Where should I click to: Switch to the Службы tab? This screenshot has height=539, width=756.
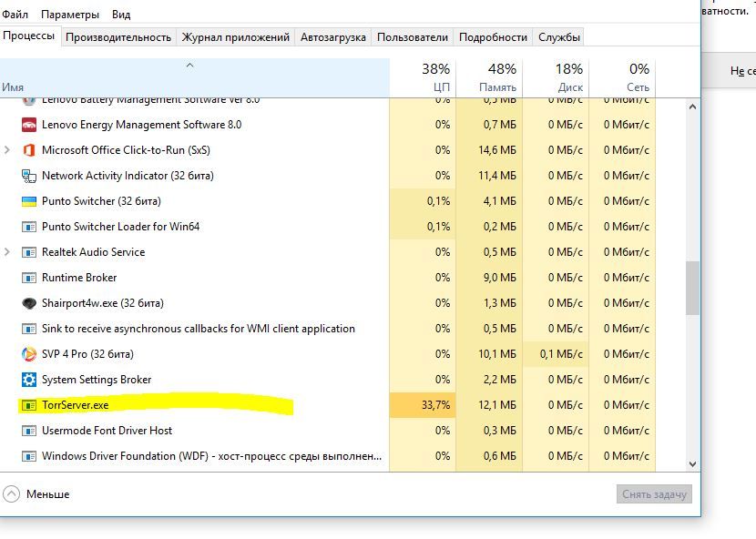click(559, 37)
